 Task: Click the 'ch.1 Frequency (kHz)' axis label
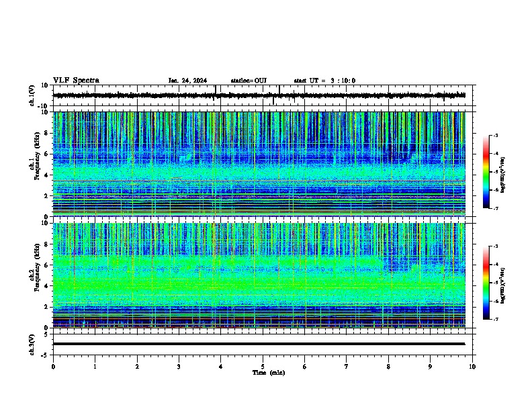pyautogui.click(x=35, y=156)
